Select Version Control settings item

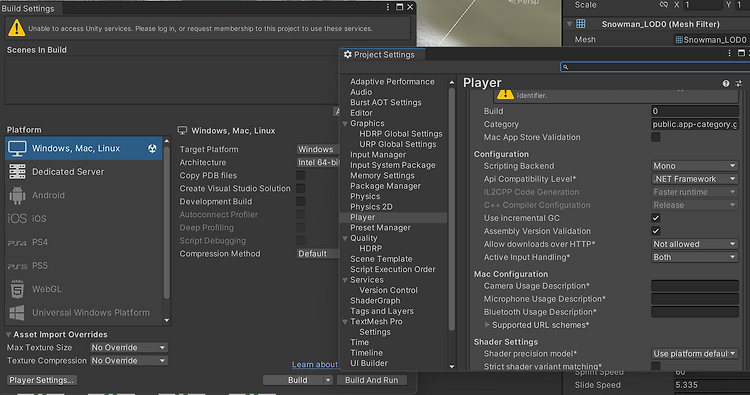pos(388,290)
